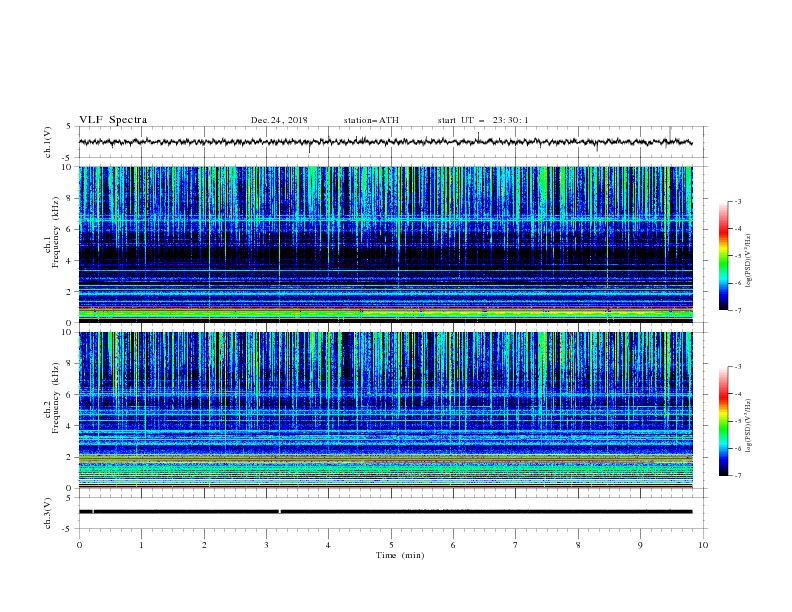Image resolution: width=792 pixels, height=612 pixels.
Task: Click the "-5" tick on ch.1 colorbar
Action: (737, 256)
